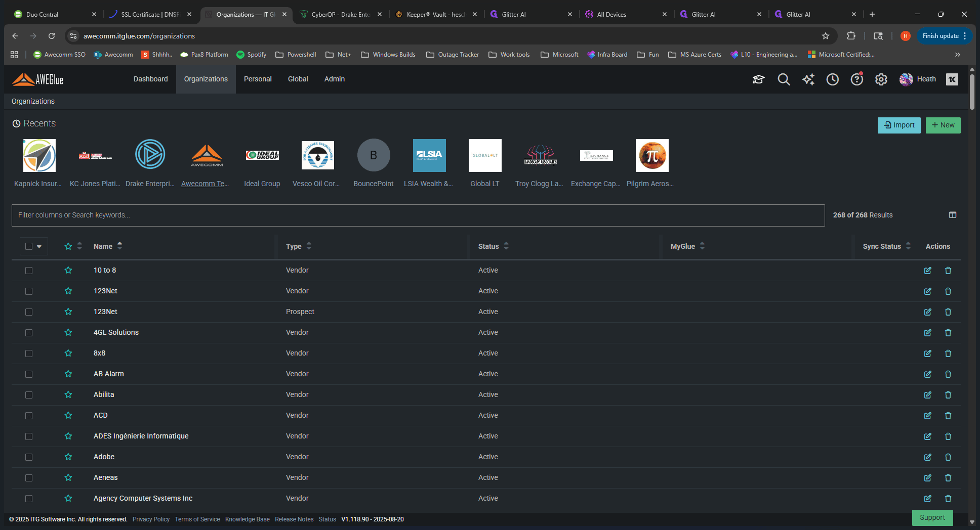The width and height of the screenshot is (980, 530).
Task: Open the Admin menu
Action: click(x=334, y=79)
